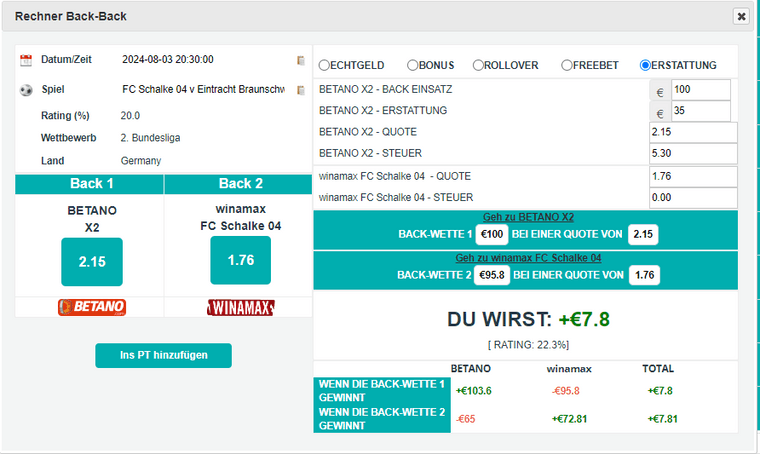Viewport: 760px width, 454px height.
Task: Click the +€72.81 winamax value
Action: pos(569,419)
